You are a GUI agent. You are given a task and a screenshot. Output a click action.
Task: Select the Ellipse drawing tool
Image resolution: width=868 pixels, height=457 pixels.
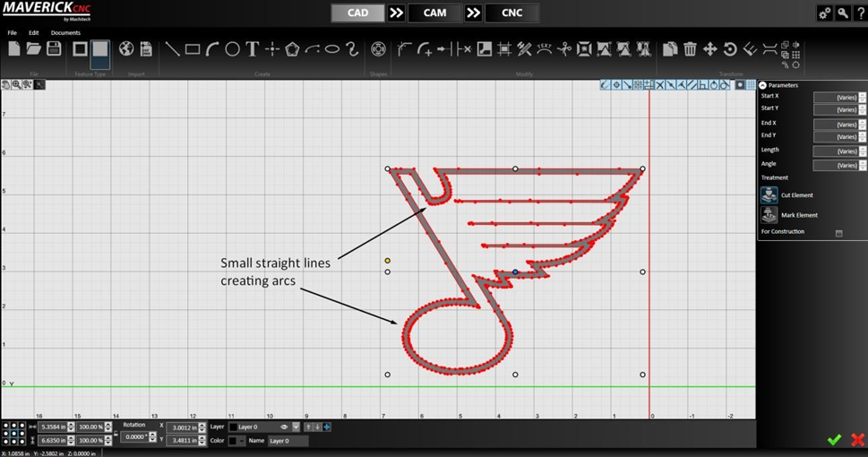[x=332, y=49]
